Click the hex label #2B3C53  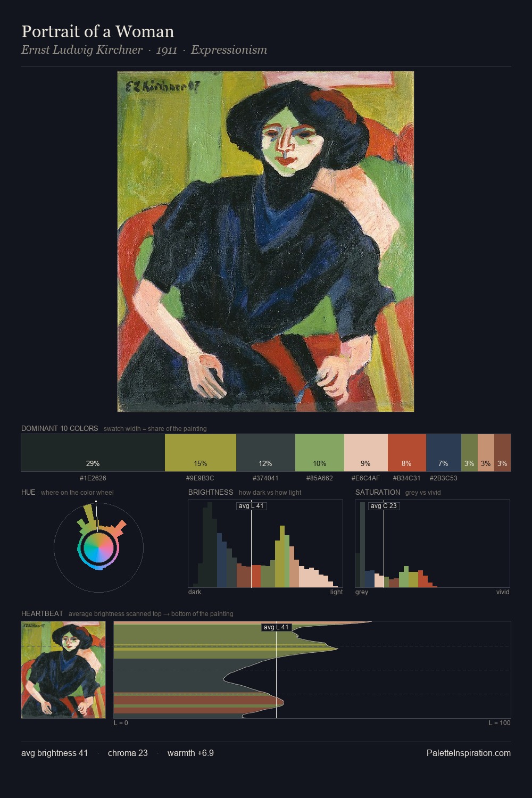click(444, 478)
